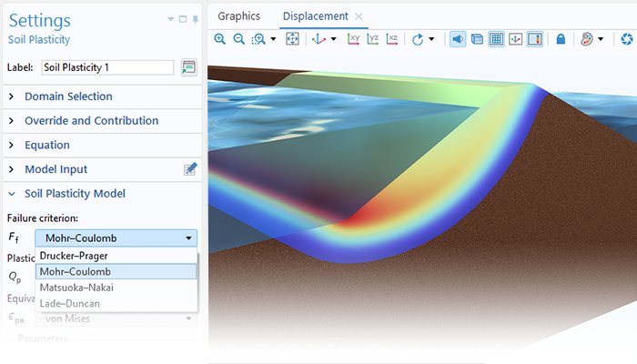Click the rename label icon beside Label
The image size is (637, 364).
[189, 67]
